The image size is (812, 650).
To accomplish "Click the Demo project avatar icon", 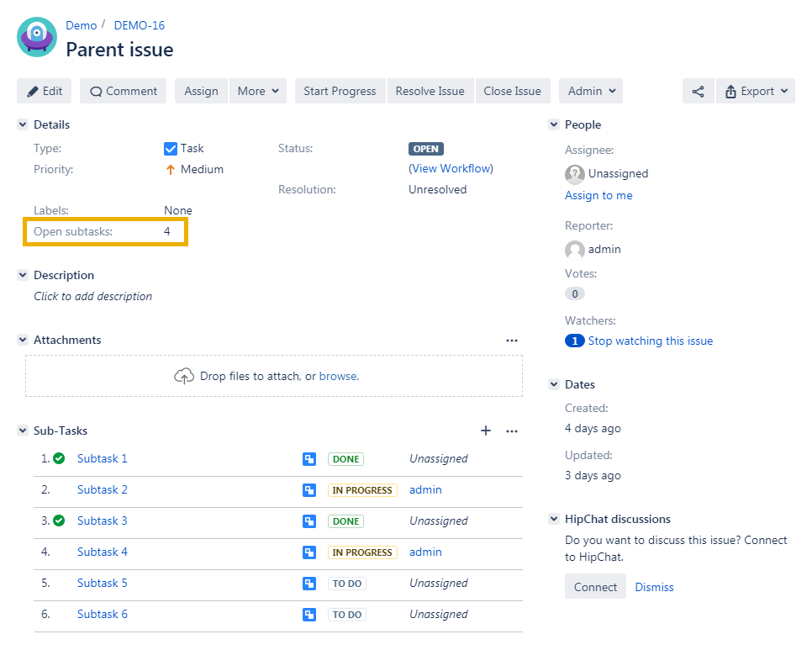I will 37,37.
